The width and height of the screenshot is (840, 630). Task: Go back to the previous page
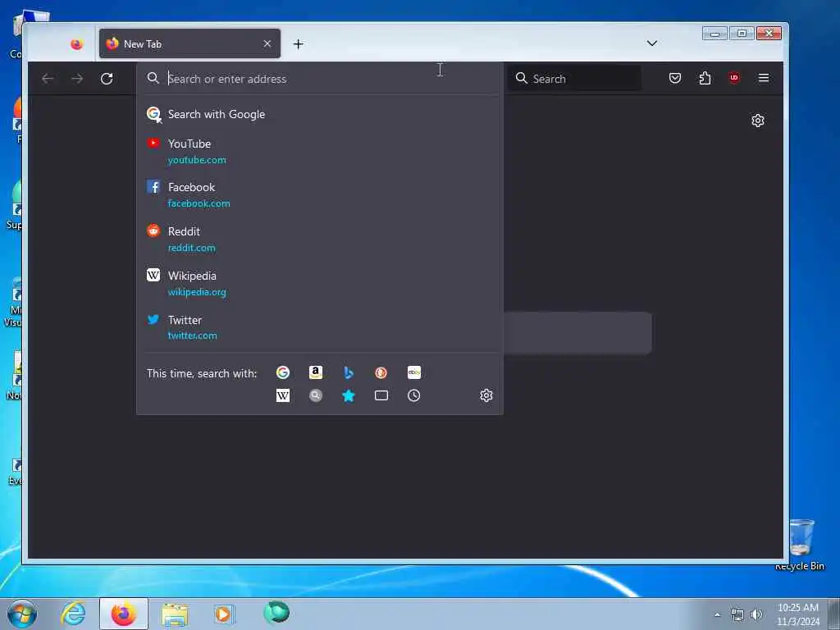click(48, 79)
